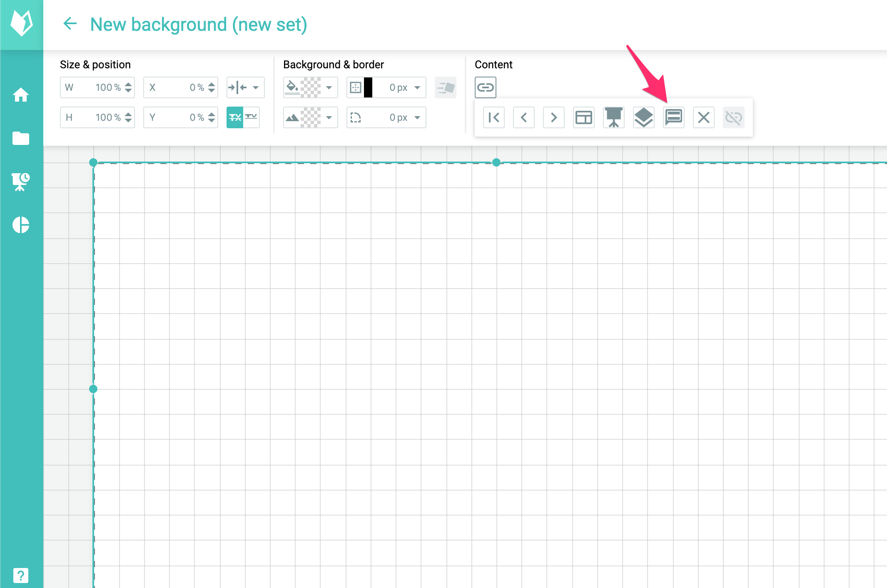Viewport: 887px width, 588px height.
Task: Click the title New background (new set)
Action: point(199,24)
